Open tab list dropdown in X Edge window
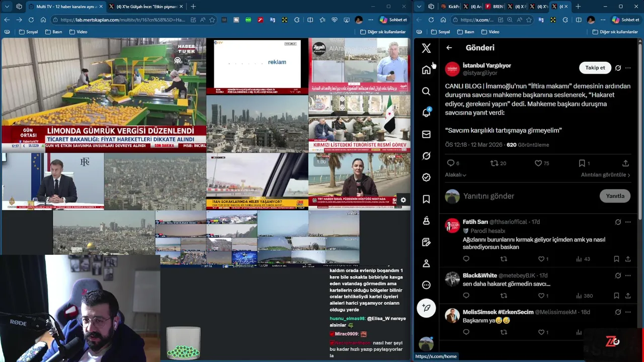Image resolution: width=644 pixels, height=362 pixels. tap(419, 7)
